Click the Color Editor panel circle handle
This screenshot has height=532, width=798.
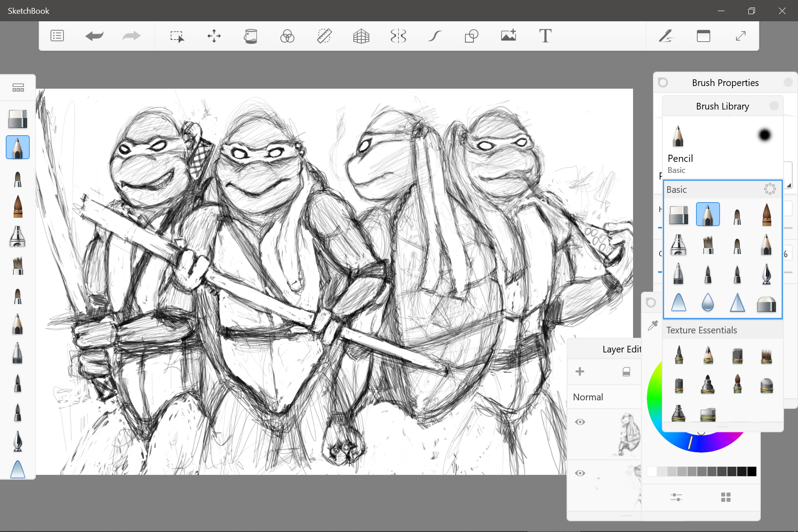click(x=651, y=303)
